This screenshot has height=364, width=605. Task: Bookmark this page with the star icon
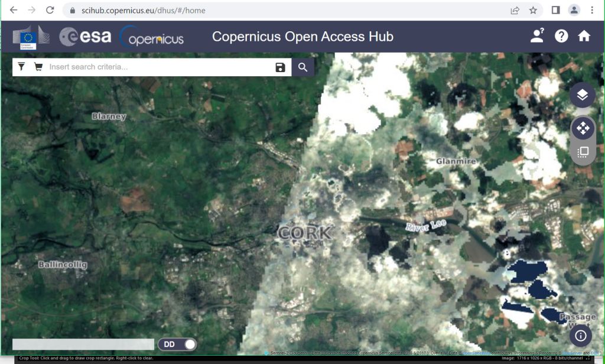pyautogui.click(x=533, y=11)
